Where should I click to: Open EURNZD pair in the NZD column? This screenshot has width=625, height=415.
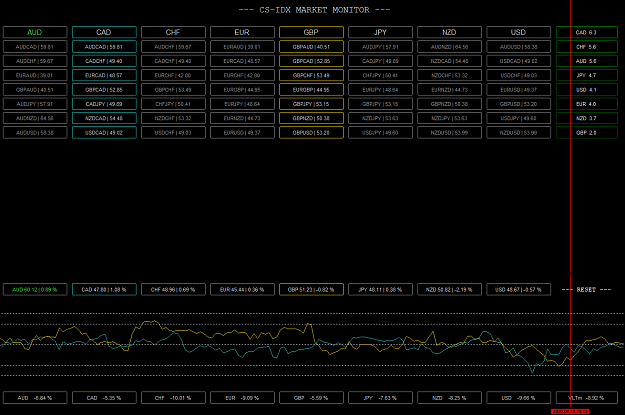[x=449, y=90]
